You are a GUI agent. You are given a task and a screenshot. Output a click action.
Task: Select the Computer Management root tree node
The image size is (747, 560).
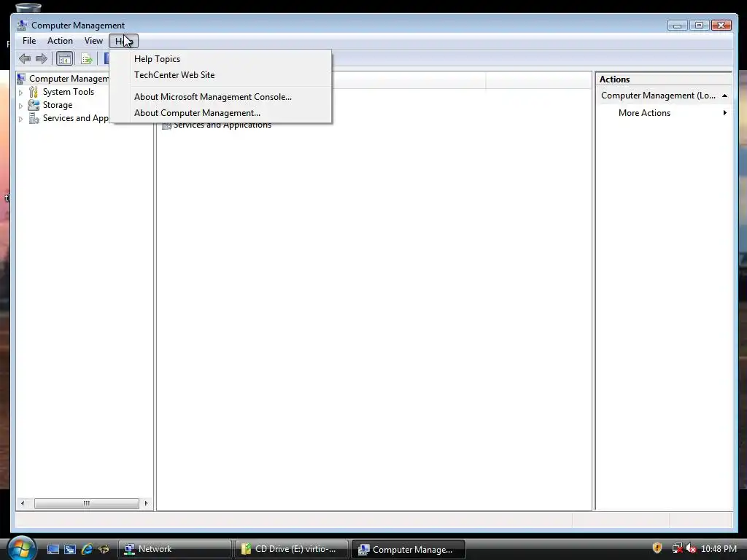(69, 79)
